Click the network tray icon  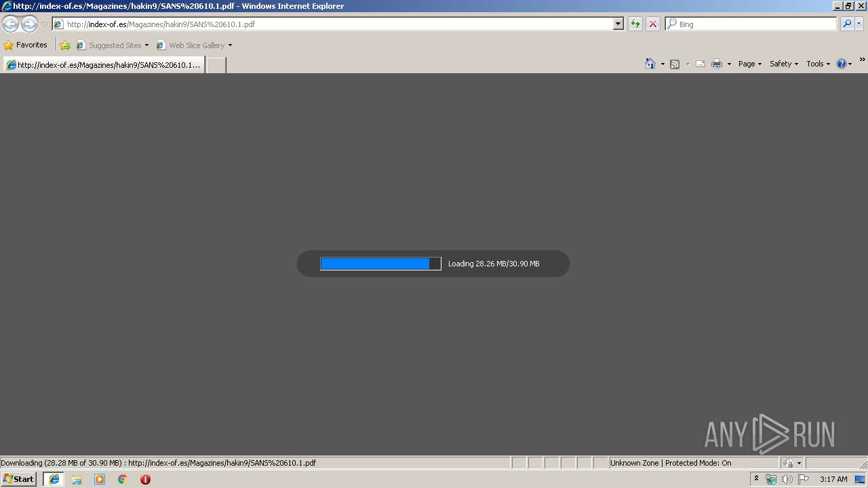pyautogui.click(x=771, y=479)
